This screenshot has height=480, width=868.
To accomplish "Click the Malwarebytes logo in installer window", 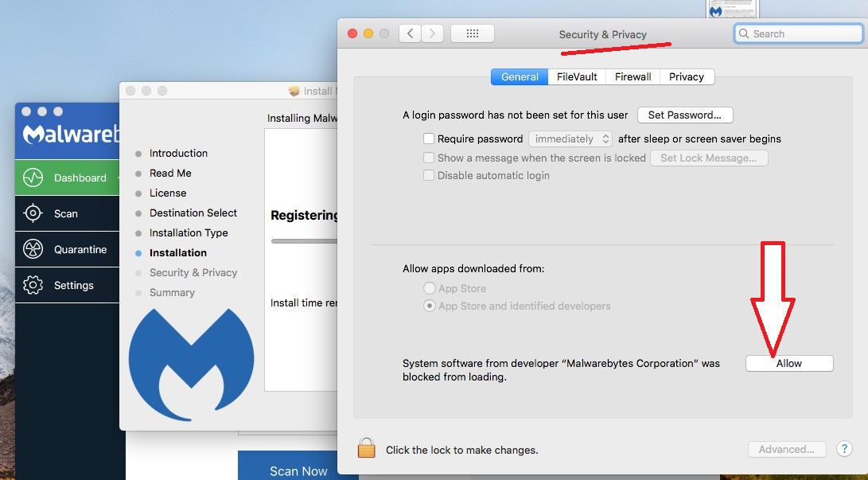I will tap(192, 364).
